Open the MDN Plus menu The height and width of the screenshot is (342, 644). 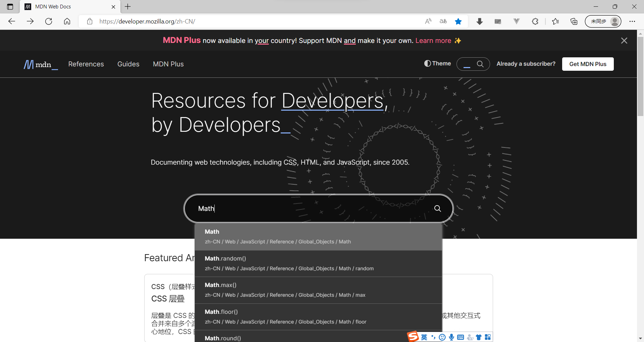point(168,64)
